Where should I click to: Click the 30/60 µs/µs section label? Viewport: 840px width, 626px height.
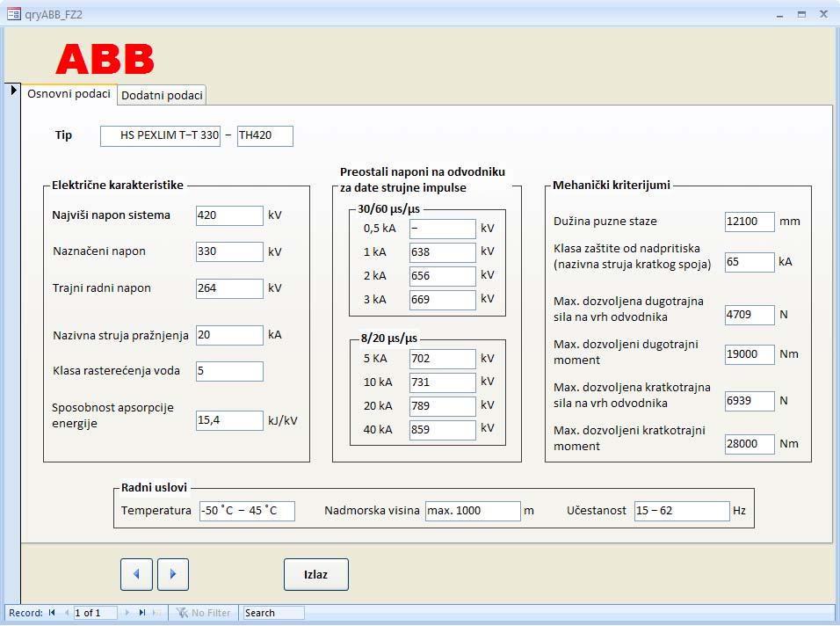click(x=389, y=209)
